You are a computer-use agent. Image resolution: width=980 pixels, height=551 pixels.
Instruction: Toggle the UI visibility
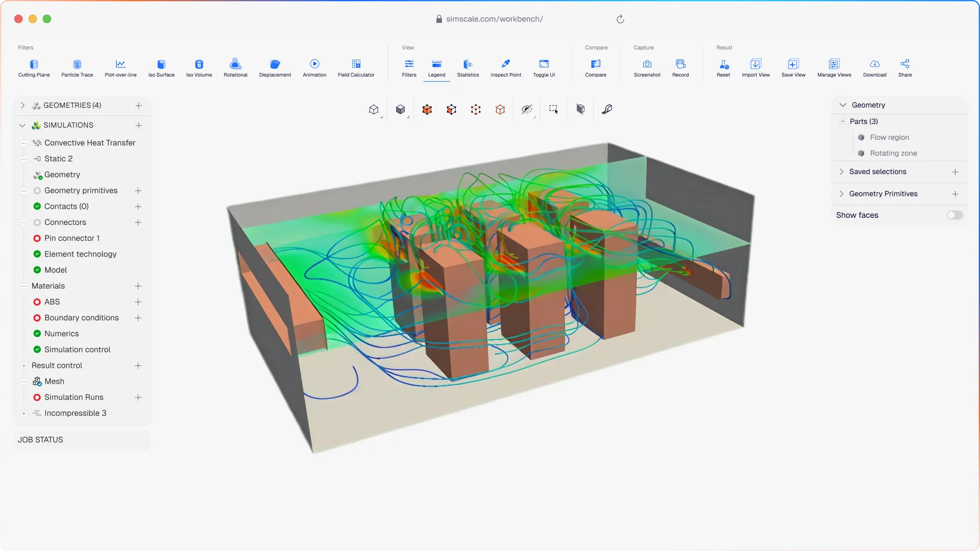pos(544,68)
